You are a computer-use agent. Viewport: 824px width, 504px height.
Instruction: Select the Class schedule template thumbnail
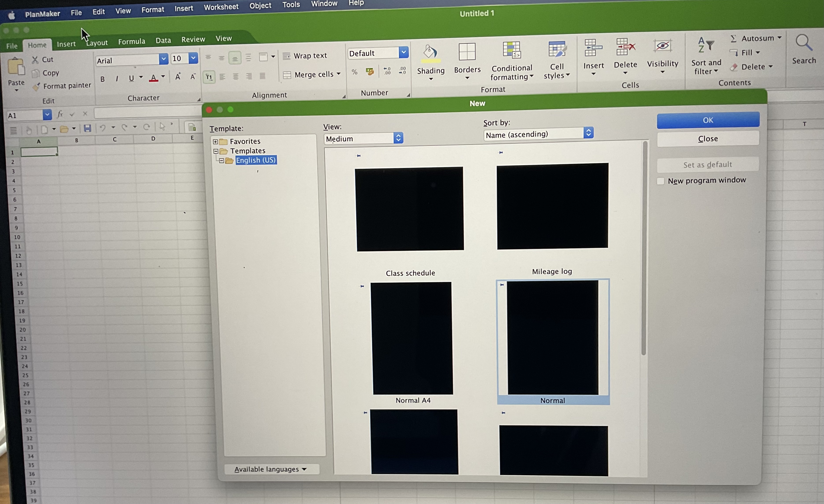(x=410, y=209)
